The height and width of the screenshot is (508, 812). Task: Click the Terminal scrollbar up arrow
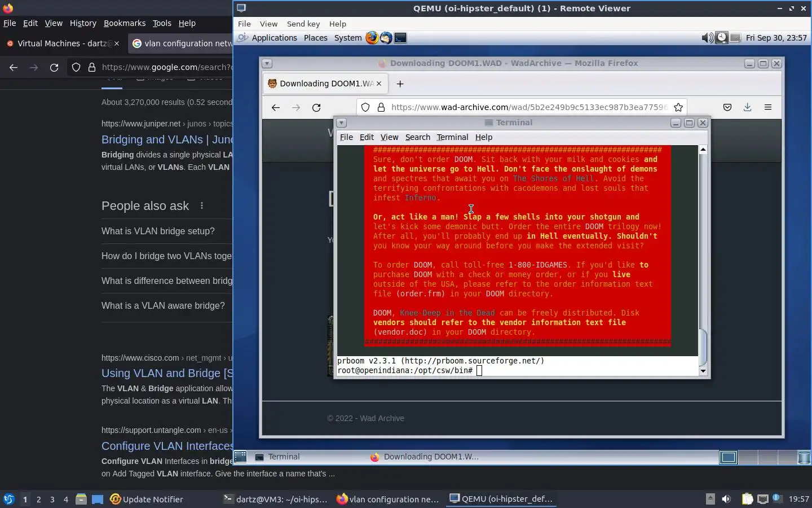[703, 150]
